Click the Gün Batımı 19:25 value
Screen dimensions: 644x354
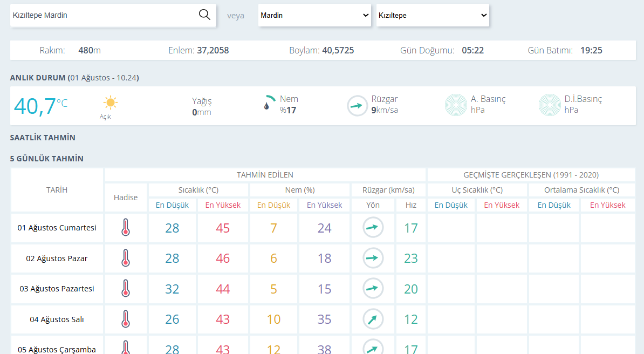pos(591,50)
